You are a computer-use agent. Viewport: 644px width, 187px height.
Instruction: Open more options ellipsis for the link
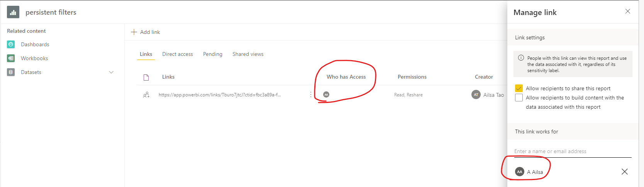pyautogui.click(x=311, y=94)
